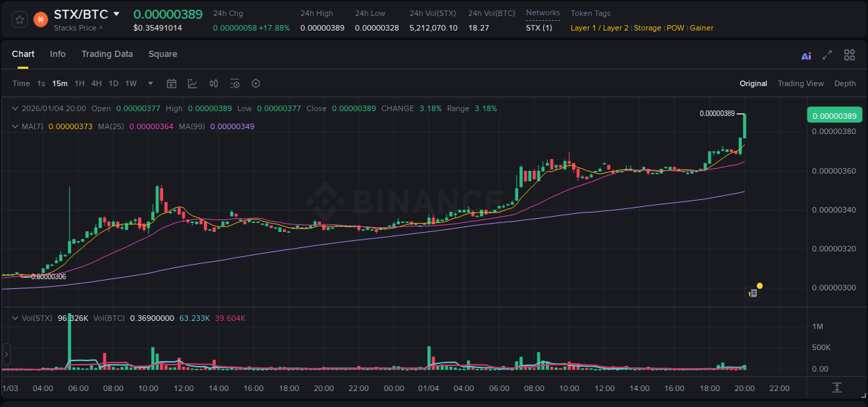Collapse the main chart info chevron
Screen dimensions: 868x407
click(15, 108)
